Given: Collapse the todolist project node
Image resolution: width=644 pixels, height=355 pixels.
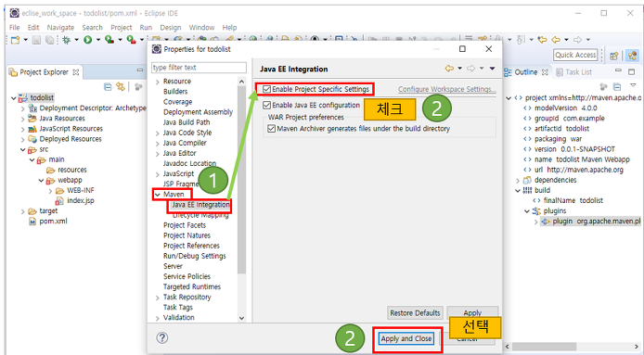Looking at the screenshot, I should coord(14,98).
